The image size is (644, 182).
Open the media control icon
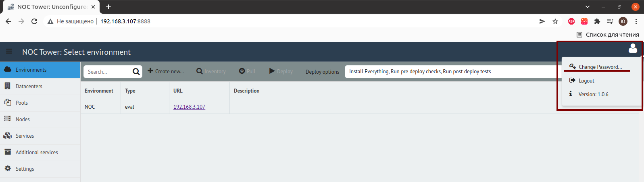coord(610,21)
